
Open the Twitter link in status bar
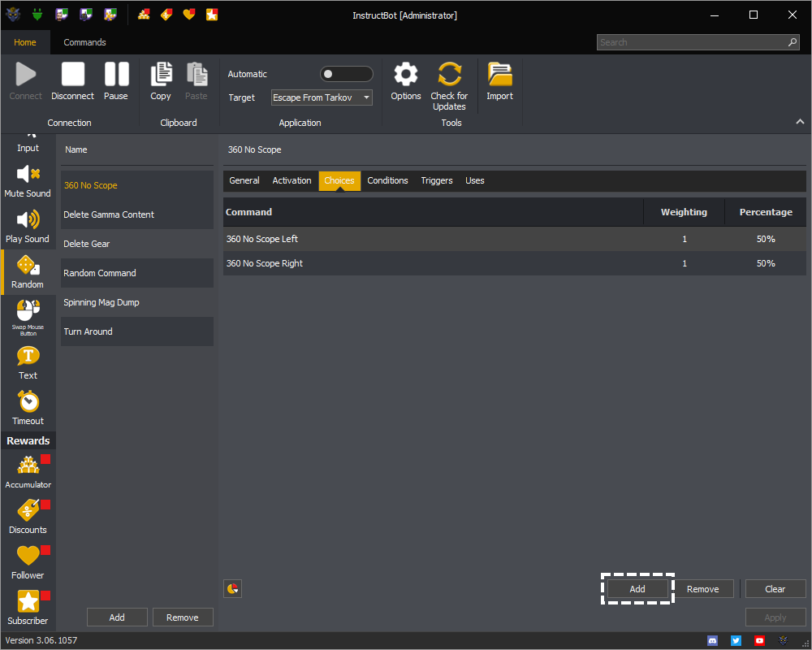point(736,641)
